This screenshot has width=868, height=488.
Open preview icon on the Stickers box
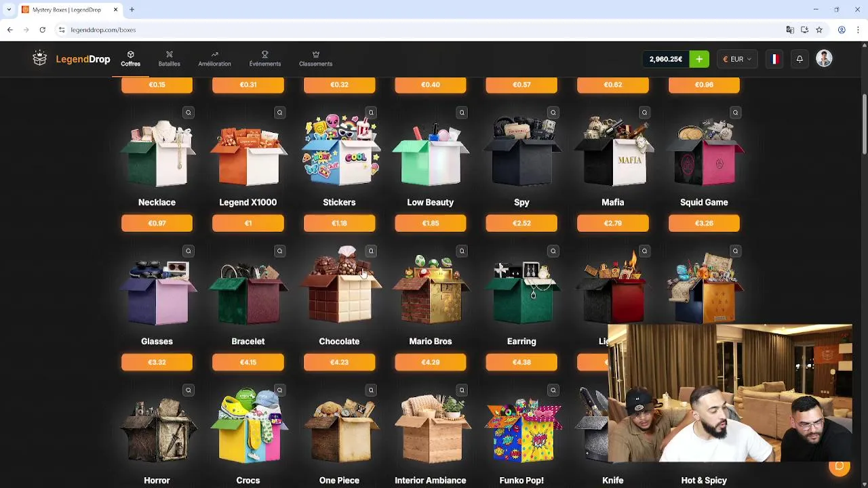[371, 113]
